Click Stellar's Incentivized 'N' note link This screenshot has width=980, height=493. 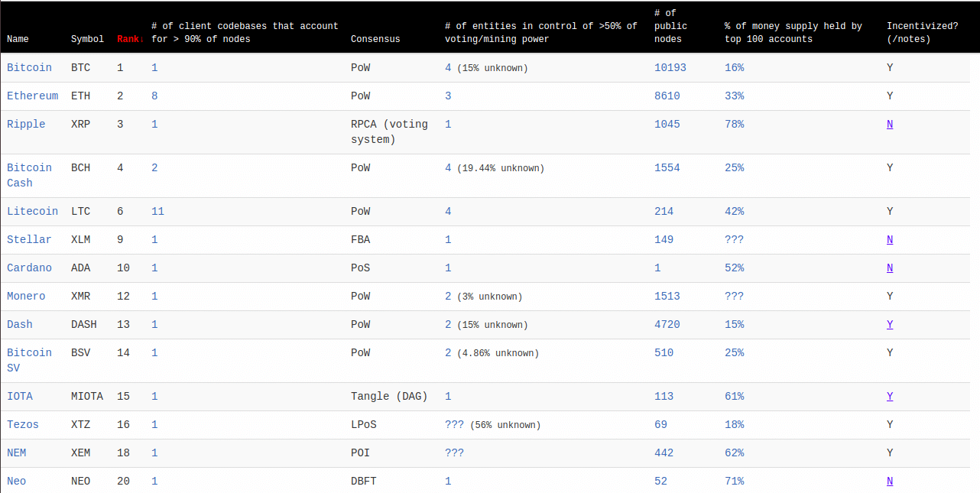click(x=890, y=239)
